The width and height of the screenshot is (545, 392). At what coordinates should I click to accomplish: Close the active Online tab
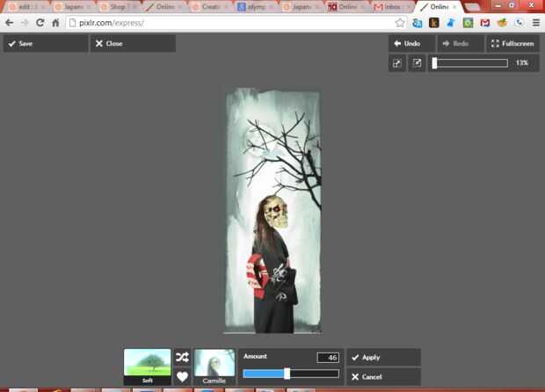pyautogui.click(x=454, y=7)
